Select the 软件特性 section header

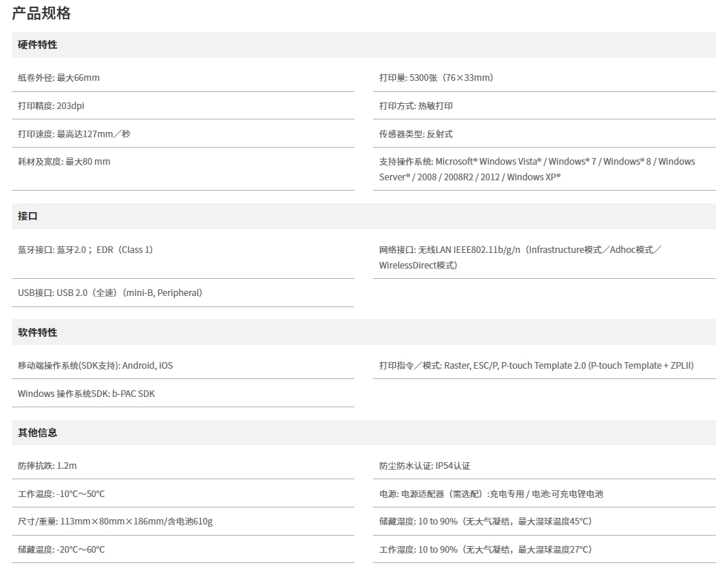pos(38,332)
